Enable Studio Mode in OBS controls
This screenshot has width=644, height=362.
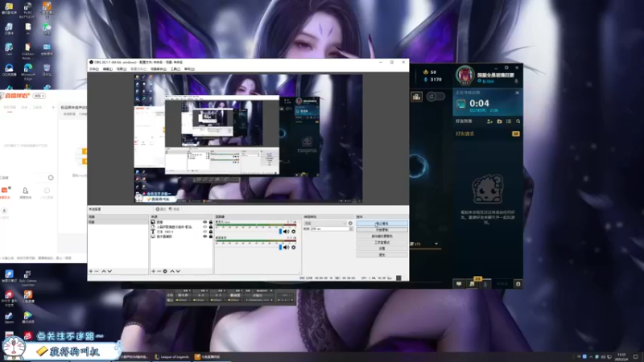pyautogui.click(x=382, y=242)
